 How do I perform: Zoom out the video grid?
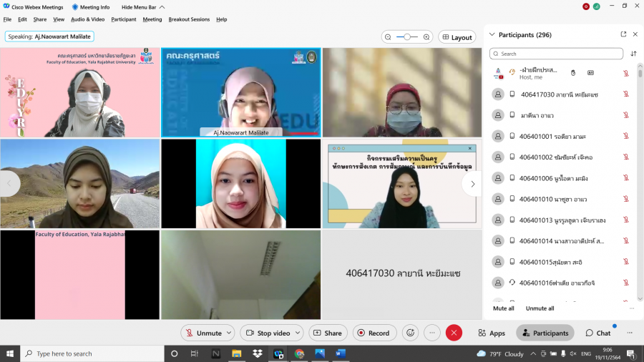(x=388, y=37)
